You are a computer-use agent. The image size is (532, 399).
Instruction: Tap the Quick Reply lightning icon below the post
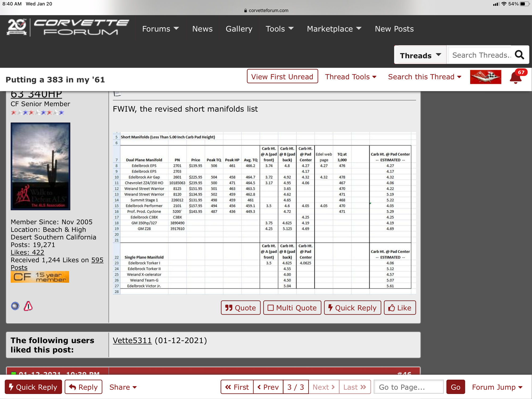pyautogui.click(x=331, y=308)
